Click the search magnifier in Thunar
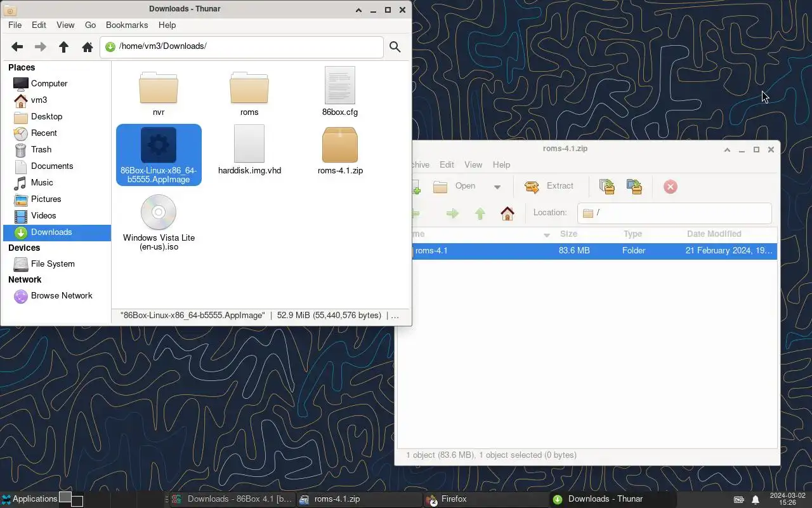The width and height of the screenshot is (812, 508). point(395,47)
